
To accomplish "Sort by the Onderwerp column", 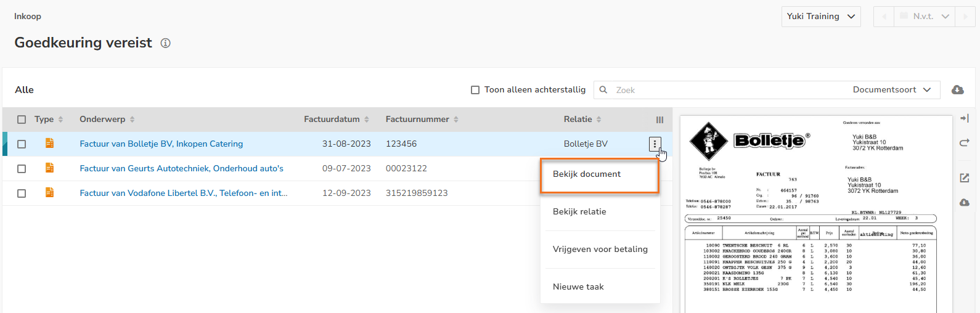I will (107, 120).
